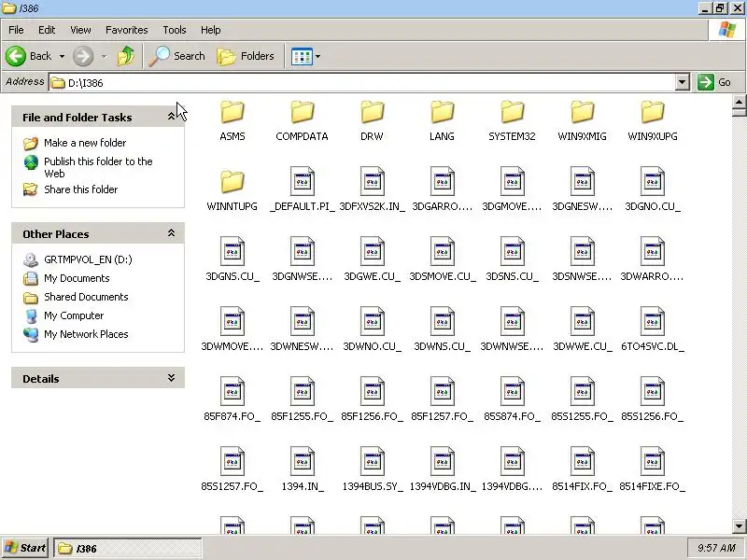
Task: Click the I386 taskbar button
Action: pyautogui.click(x=128, y=548)
